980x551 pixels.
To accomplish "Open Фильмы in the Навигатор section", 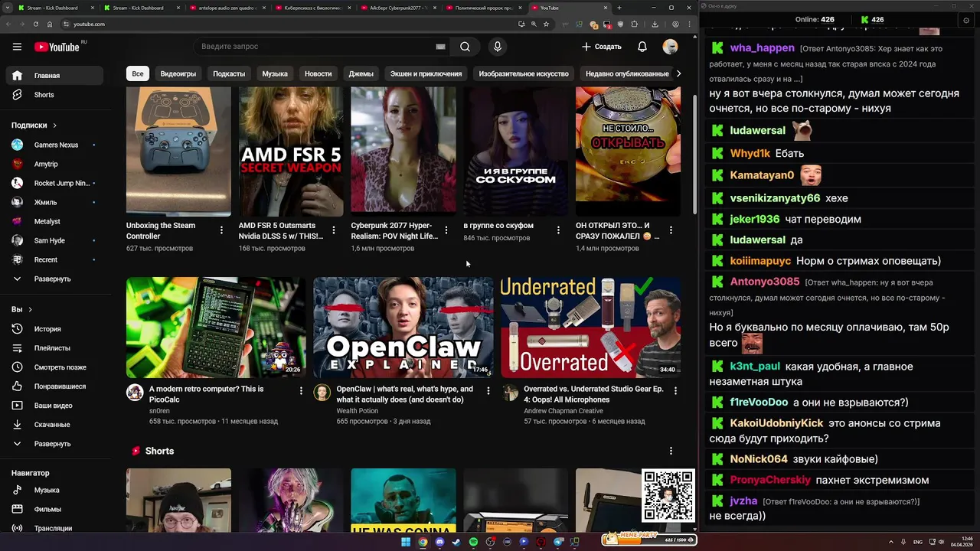I will click(54, 509).
